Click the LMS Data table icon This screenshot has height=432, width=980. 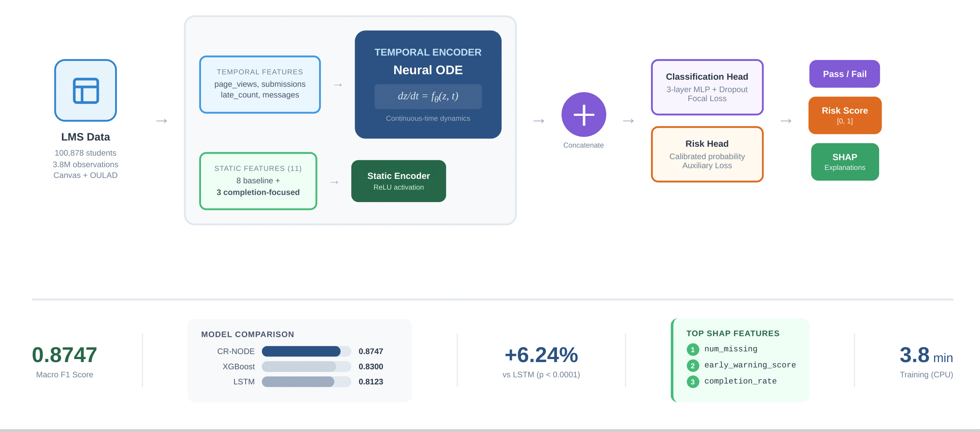click(85, 91)
